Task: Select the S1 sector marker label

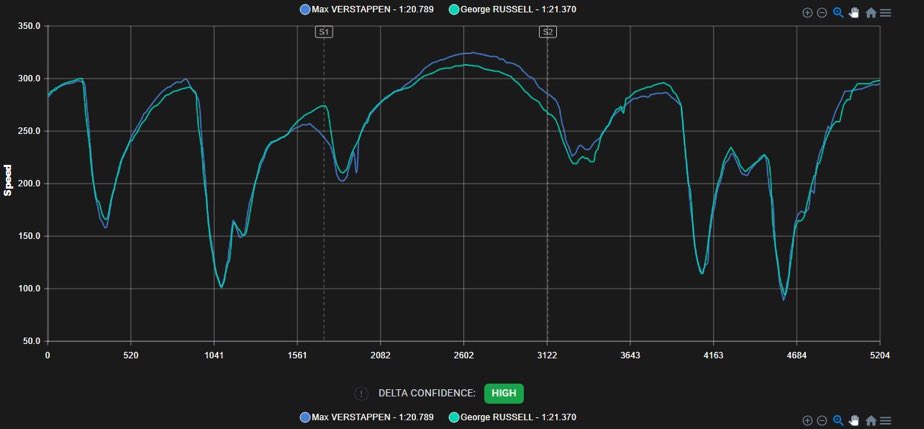Action: point(324,32)
